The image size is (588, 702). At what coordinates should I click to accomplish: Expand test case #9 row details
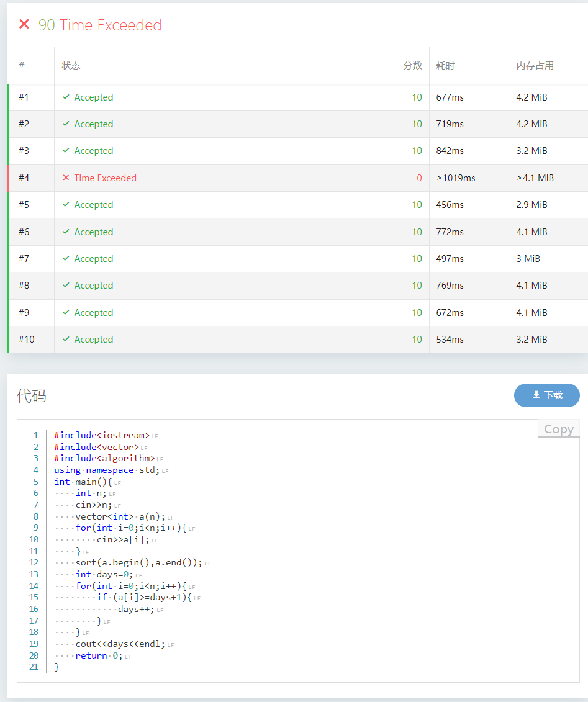[298, 312]
